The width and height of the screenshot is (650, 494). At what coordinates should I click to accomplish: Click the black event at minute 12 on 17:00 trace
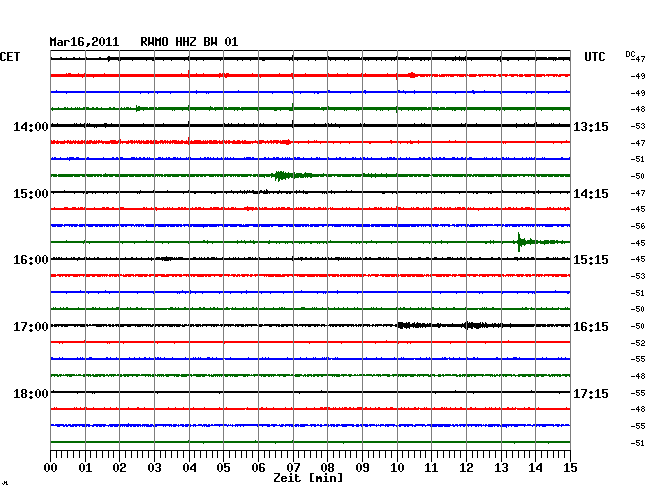click(x=475, y=325)
